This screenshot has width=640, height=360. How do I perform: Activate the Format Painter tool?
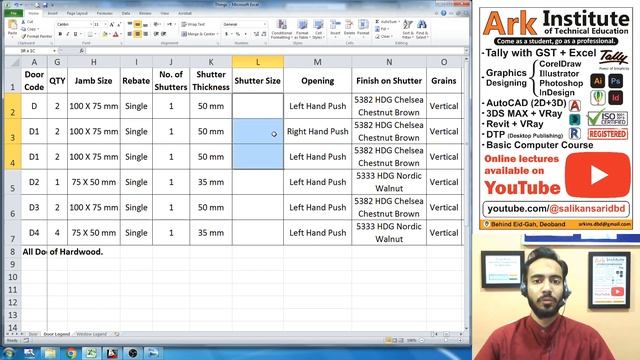[37, 36]
